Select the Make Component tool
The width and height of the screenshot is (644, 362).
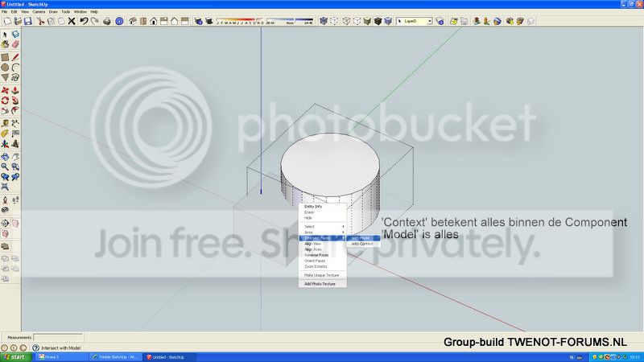tap(15, 35)
